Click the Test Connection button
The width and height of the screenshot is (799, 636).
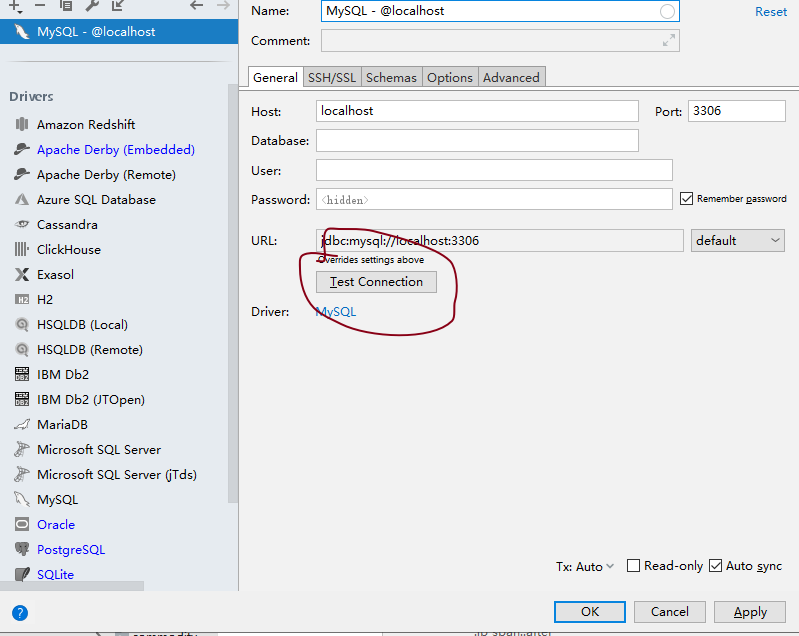click(376, 282)
